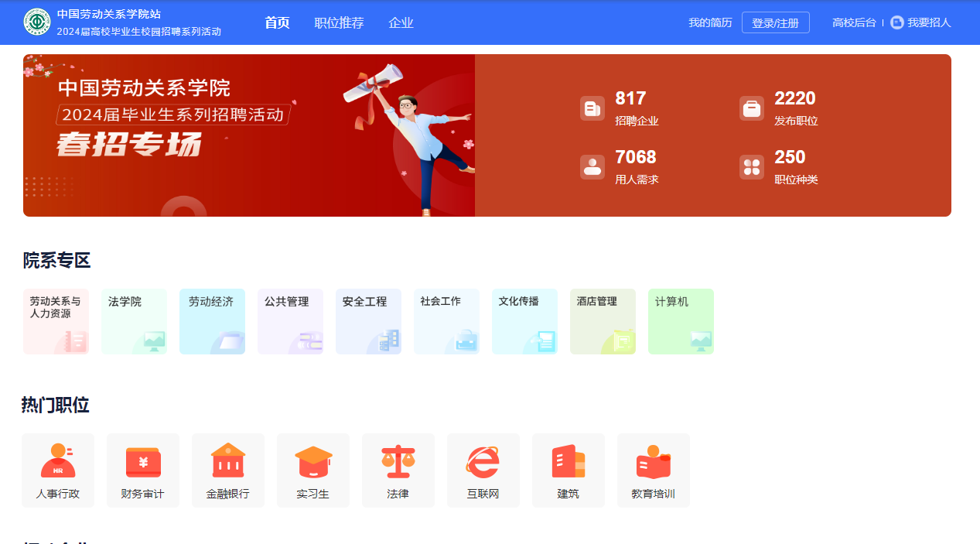Select 酒店管理 department card
Image resolution: width=980 pixels, height=544 pixels.
[603, 322]
